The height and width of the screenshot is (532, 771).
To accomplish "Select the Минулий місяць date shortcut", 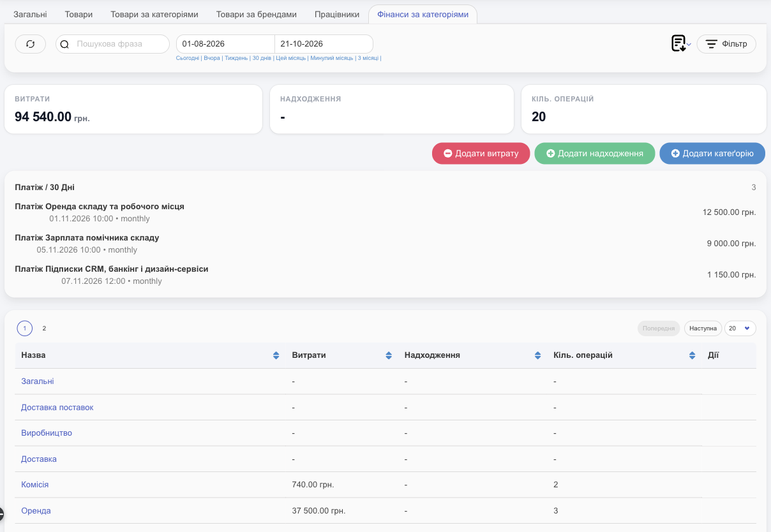I will coord(332,58).
